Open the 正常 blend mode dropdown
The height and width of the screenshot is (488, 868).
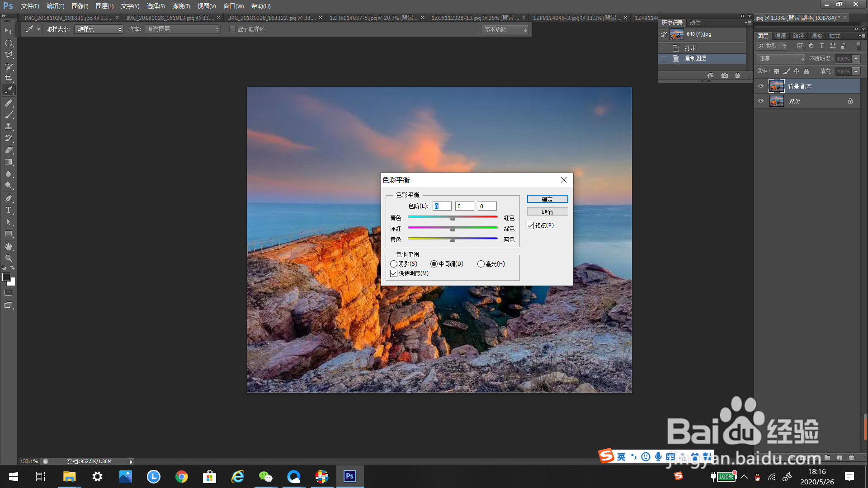pos(781,59)
